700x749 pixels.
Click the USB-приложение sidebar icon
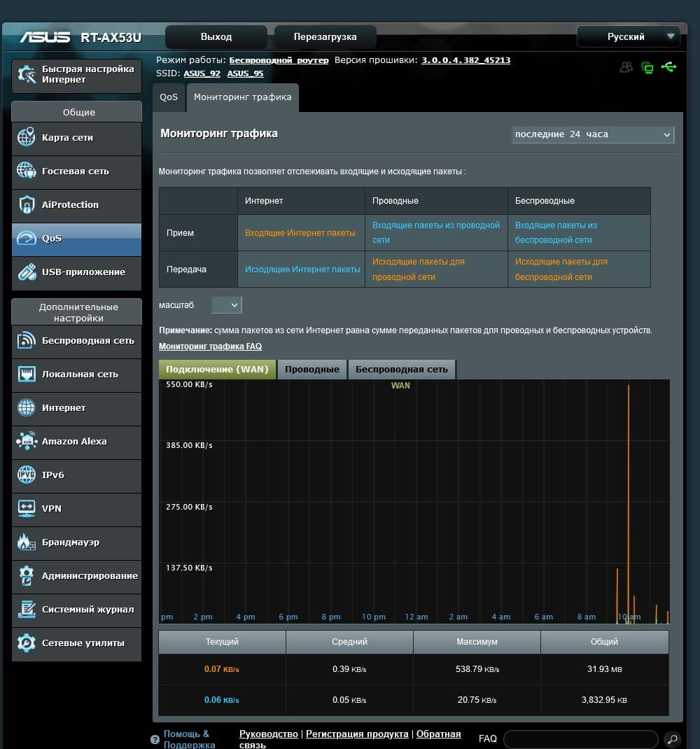click(x=26, y=272)
